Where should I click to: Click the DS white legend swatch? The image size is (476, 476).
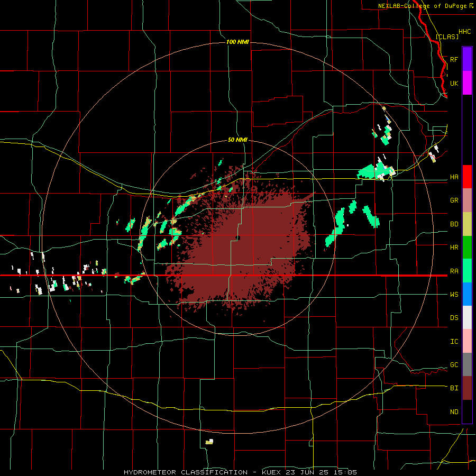(x=467, y=317)
